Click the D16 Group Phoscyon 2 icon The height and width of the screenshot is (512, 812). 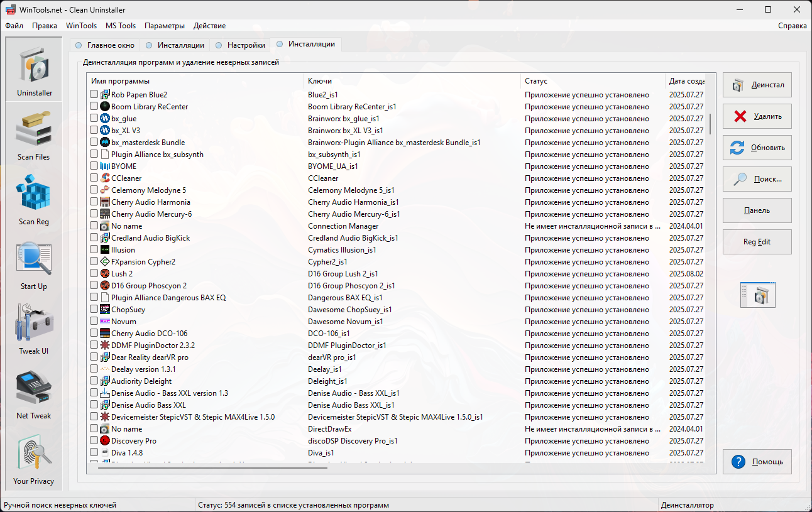pyautogui.click(x=105, y=286)
